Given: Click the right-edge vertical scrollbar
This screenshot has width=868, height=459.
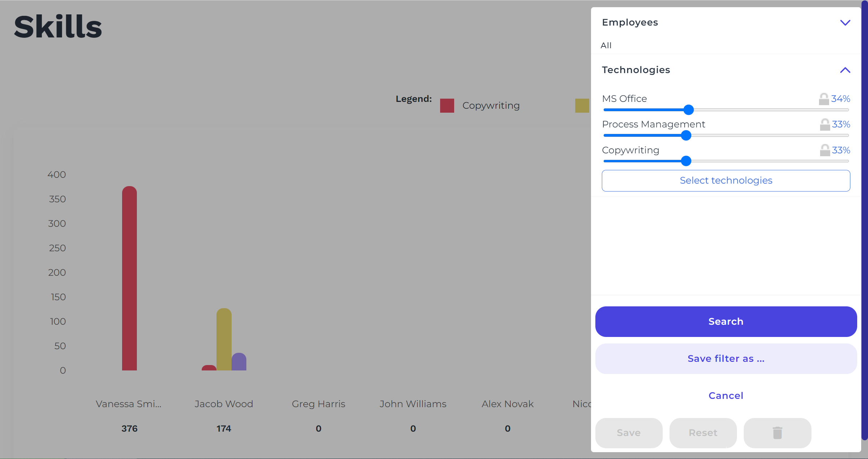Looking at the screenshot, I should coord(864,220).
